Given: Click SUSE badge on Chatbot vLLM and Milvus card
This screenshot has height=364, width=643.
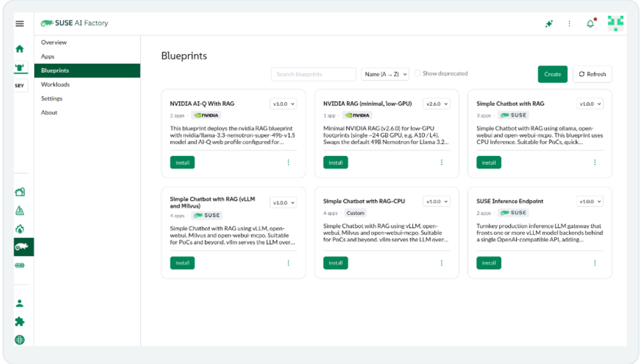Looking at the screenshot, I should coord(207,215).
